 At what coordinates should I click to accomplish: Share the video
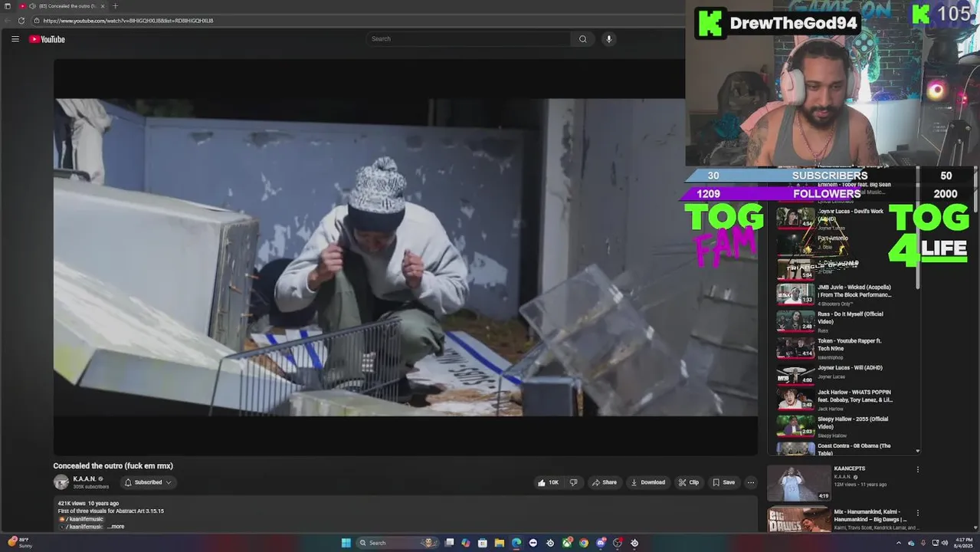tap(604, 482)
